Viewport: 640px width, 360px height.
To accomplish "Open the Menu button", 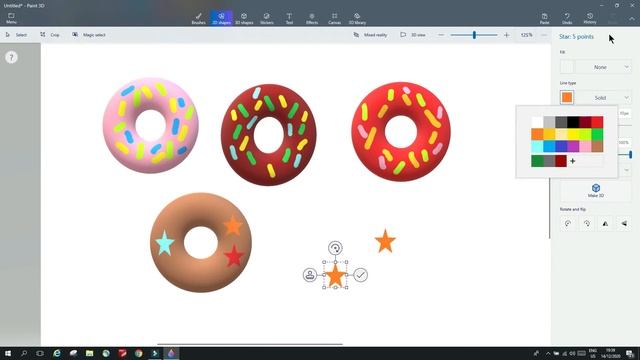I will coord(11,18).
